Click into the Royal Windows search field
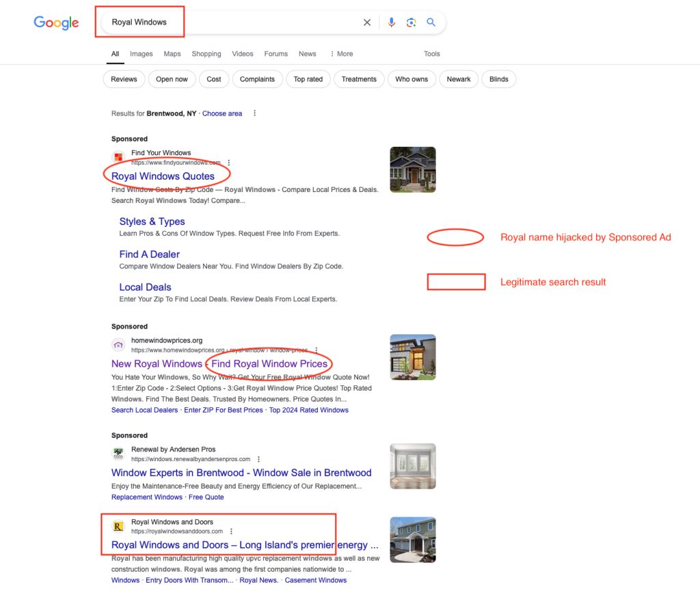 click(x=232, y=23)
